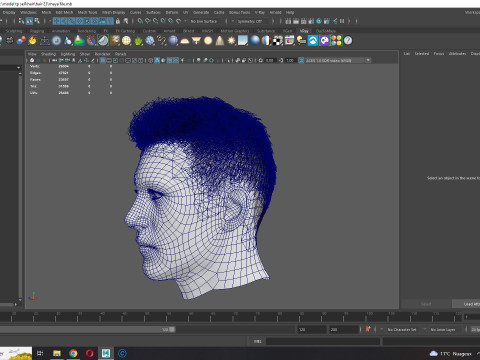Click the playback end time field showing 120

pyautogui.click(x=312, y=329)
